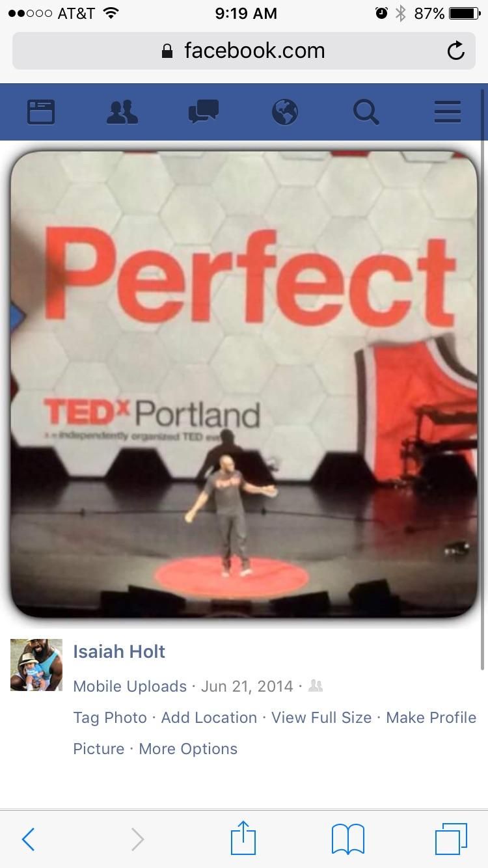Open the View Full Size link
Image resolution: width=488 pixels, height=868 pixels.
click(321, 718)
